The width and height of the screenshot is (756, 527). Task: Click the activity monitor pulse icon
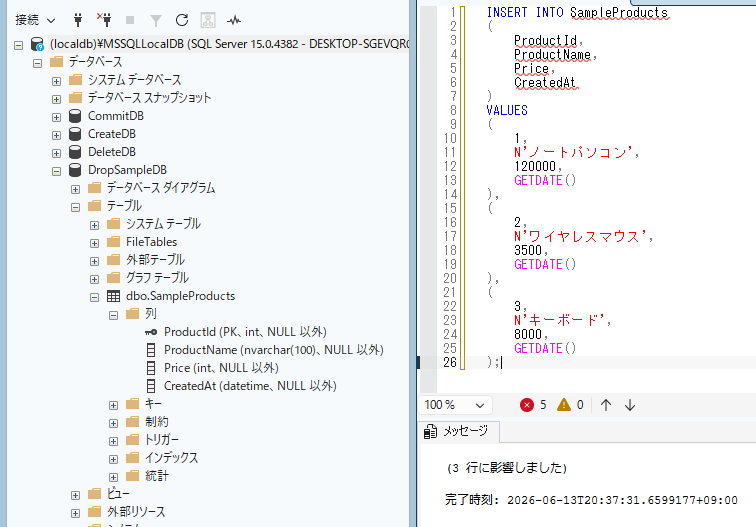(234, 20)
